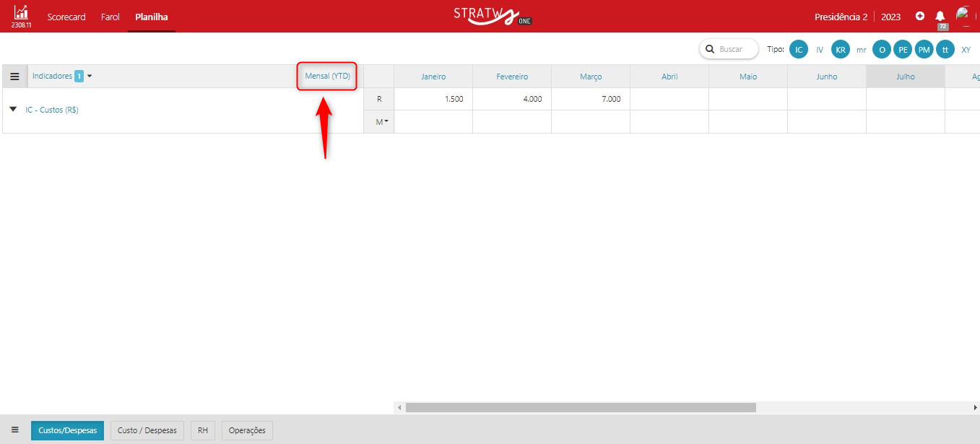Switch to the Scorecard tab

[66, 17]
